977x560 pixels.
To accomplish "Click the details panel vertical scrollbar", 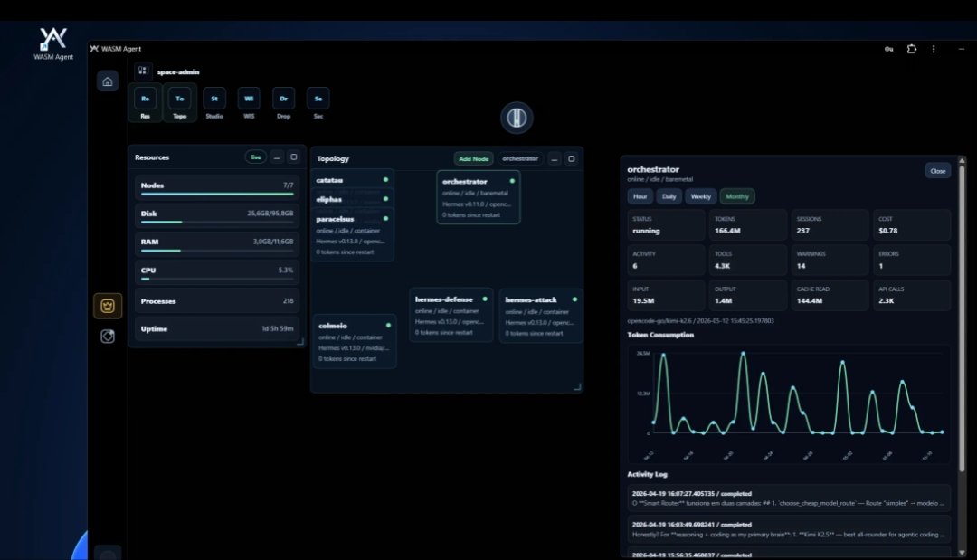I will [x=962, y=318].
